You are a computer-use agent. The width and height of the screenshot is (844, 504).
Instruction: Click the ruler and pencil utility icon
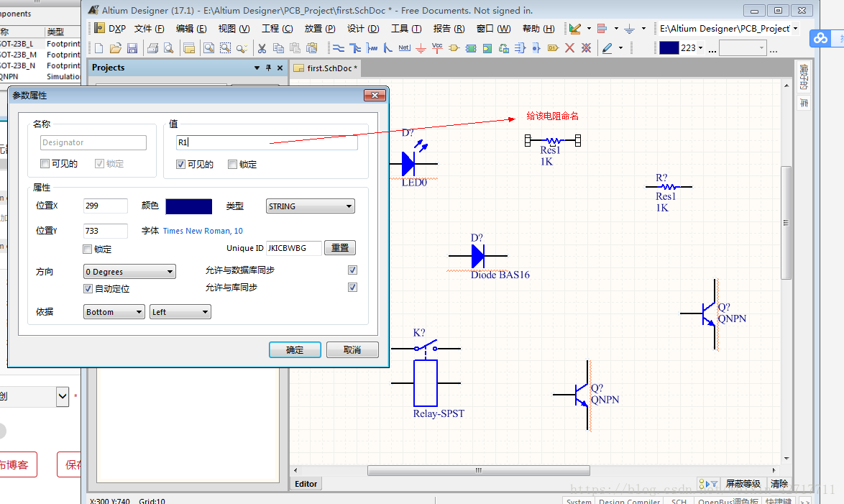coord(575,29)
